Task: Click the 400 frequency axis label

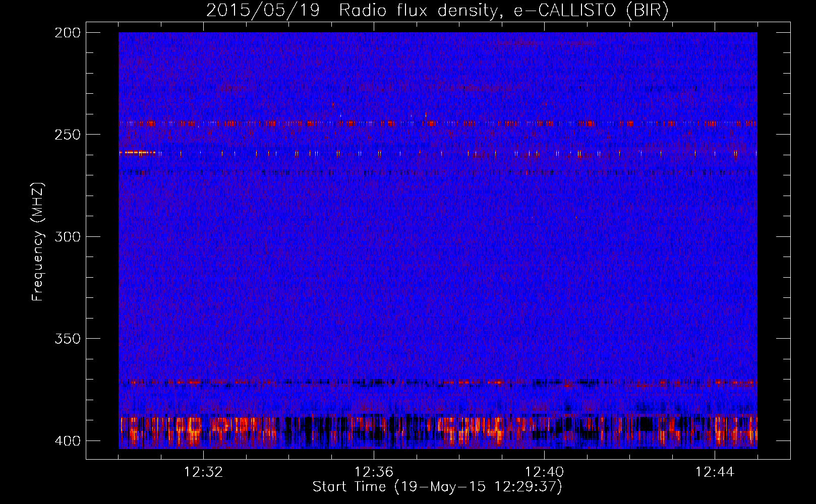Action: pyautogui.click(x=68, y=440)
